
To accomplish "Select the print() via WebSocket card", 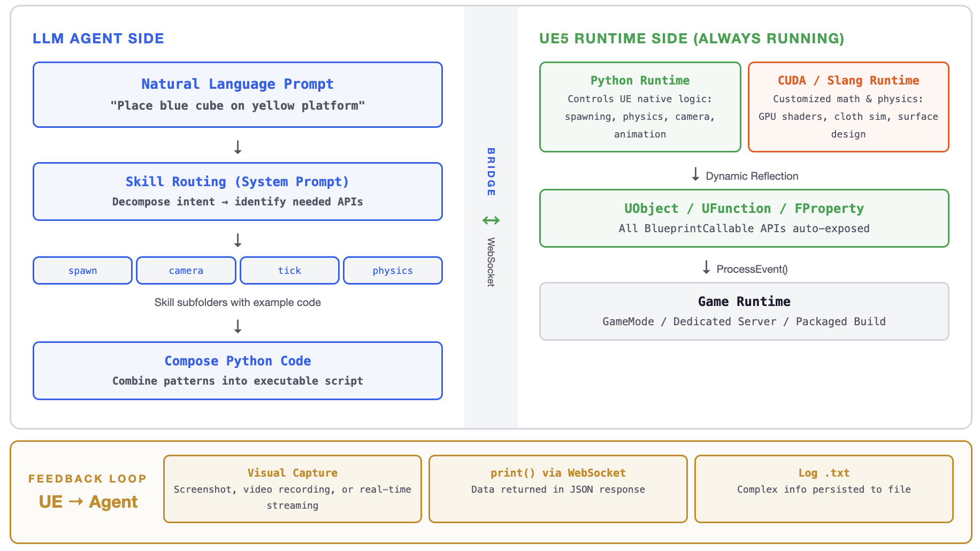I will 558,489.
